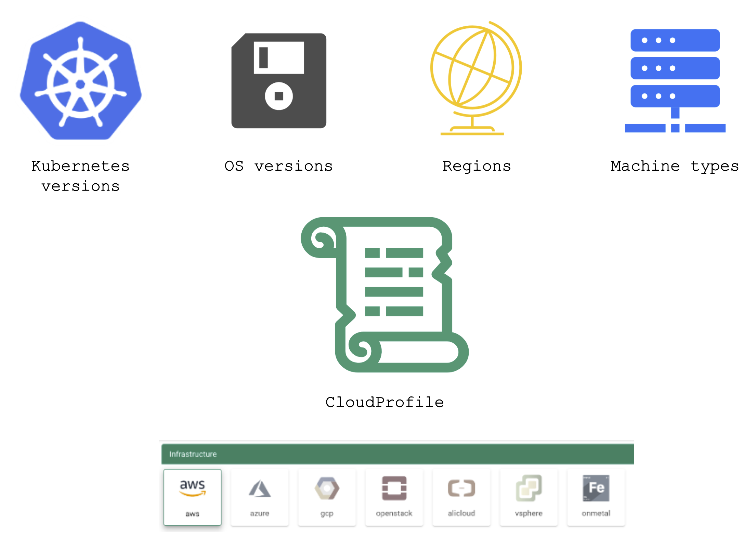The width and height of the screenshot is (756, 537).
Task: Click the Kubernetes versions text label
Action: click(x=81, y=176)
